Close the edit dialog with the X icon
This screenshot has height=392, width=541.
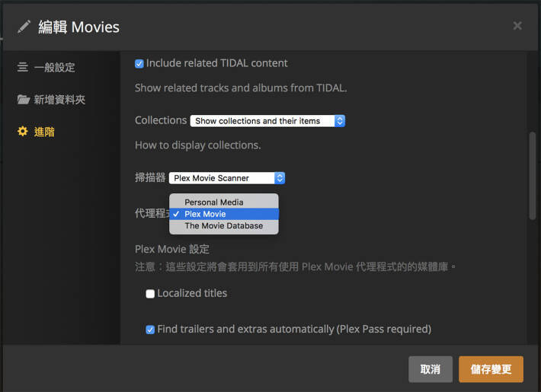pyautogui.click(x=517, y=26)
